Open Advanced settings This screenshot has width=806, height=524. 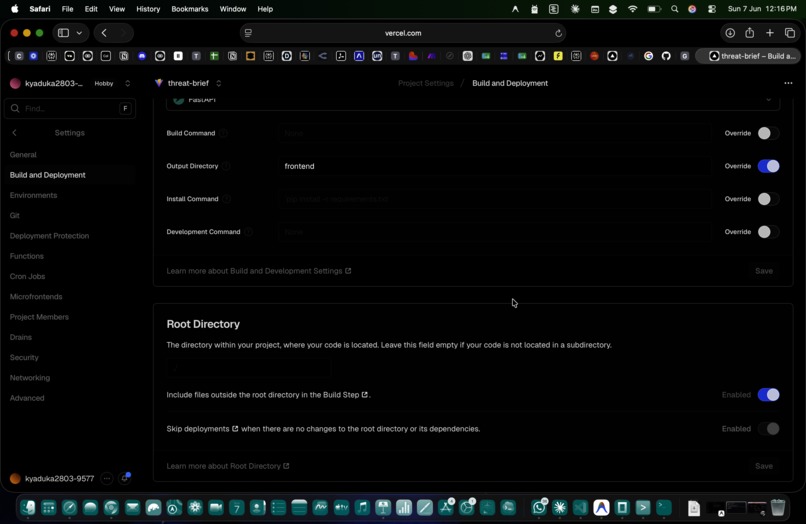pyautogui.click(x=27, y=398)
